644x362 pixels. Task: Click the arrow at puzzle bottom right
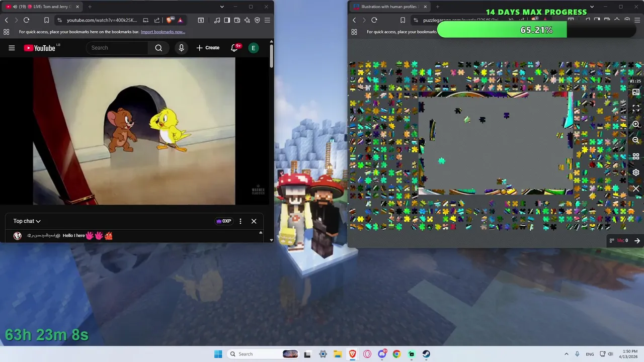point(637,241)
